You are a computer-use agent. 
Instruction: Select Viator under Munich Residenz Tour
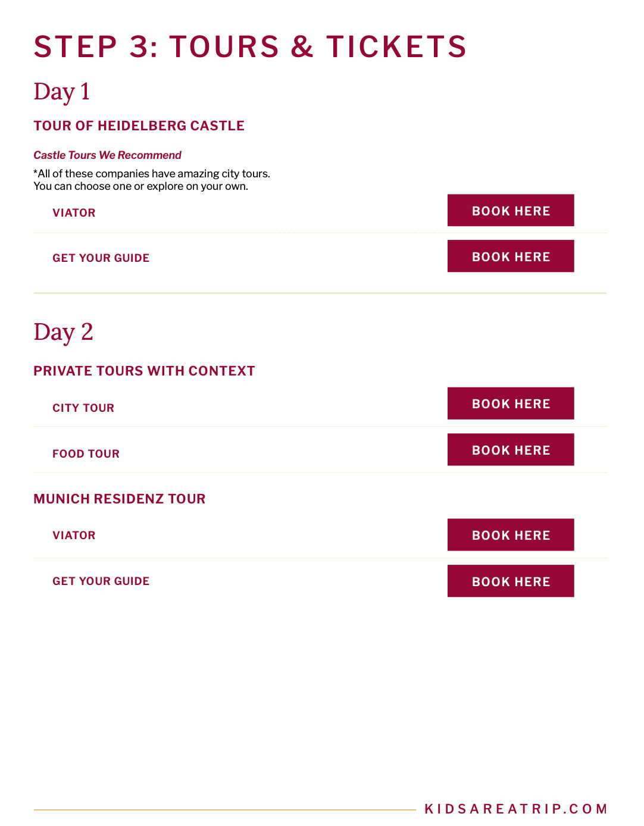point(74,535)
